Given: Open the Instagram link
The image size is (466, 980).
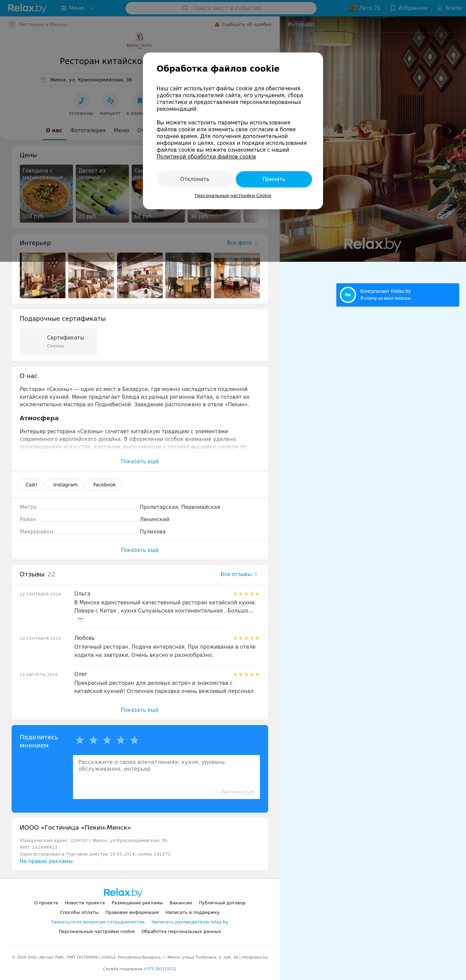Looking at the screenshot, I should (64, 485).
